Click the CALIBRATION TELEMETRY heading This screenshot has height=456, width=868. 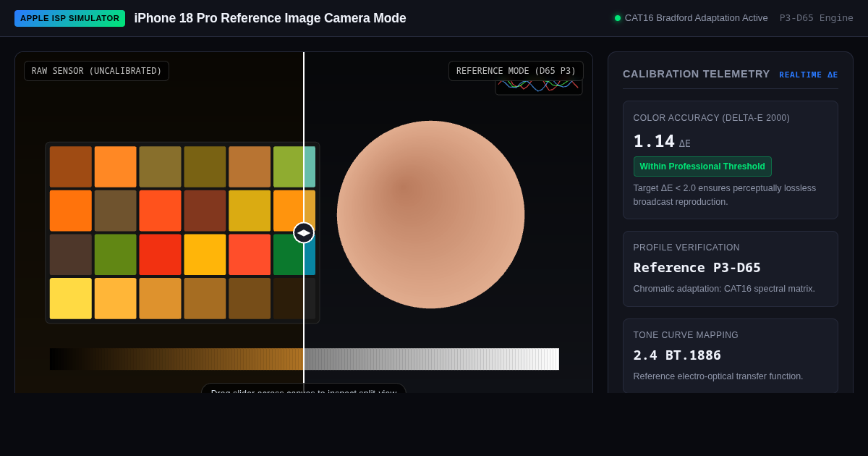click(x=697, y=74)
